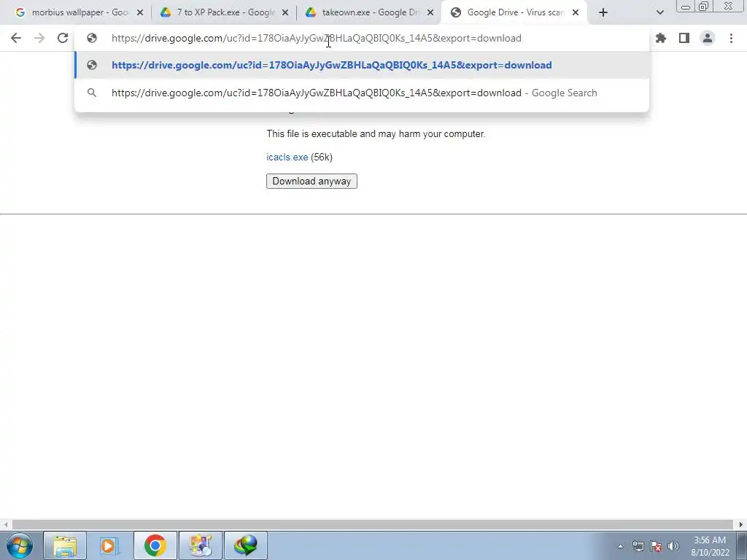Close the Google Drive Virus scan tab
747x560 pixels.
pos(576,13)
